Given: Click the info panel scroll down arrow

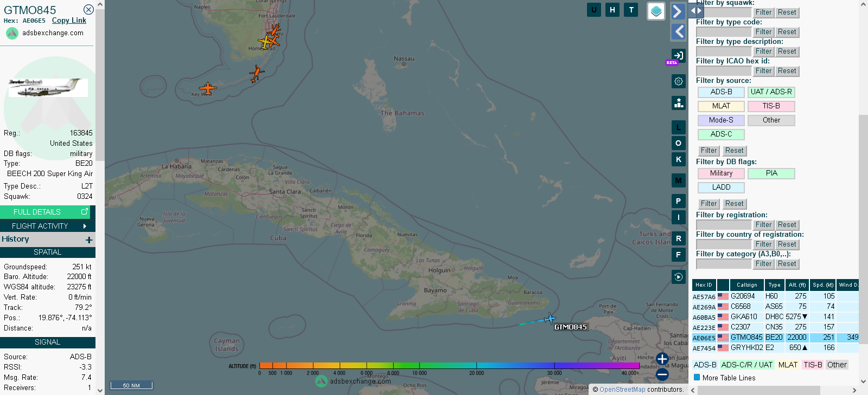Looking at the screenshot, I should pos(100,390).
